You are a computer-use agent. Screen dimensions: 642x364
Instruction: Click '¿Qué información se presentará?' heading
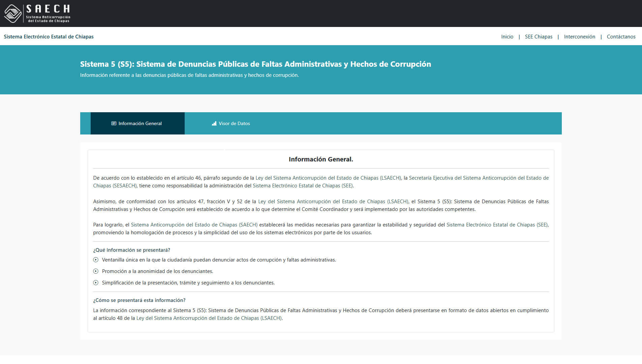click(132, 250)
